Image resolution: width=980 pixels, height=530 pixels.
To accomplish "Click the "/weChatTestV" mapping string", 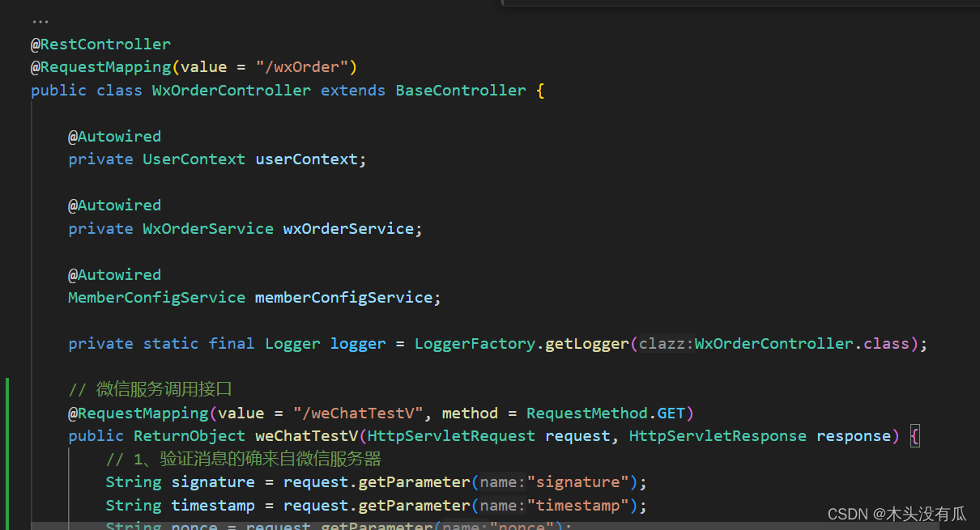I will click(x=359, y=413).
